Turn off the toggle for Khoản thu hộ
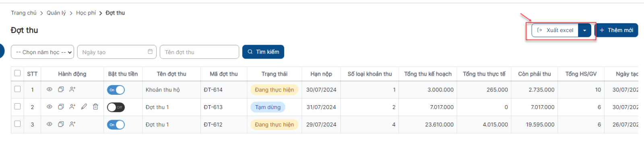 pyautogui.click(x=116, y=90)
